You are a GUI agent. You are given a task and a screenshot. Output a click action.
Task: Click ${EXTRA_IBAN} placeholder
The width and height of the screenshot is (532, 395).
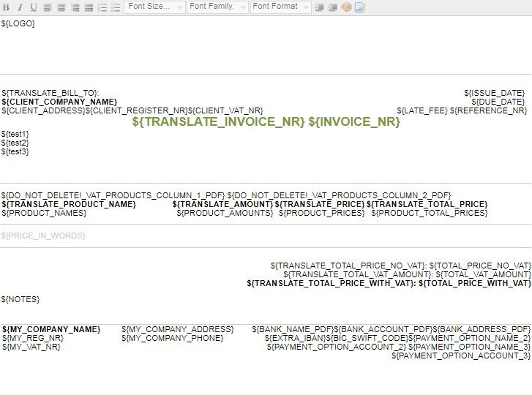tap(296, 338)
